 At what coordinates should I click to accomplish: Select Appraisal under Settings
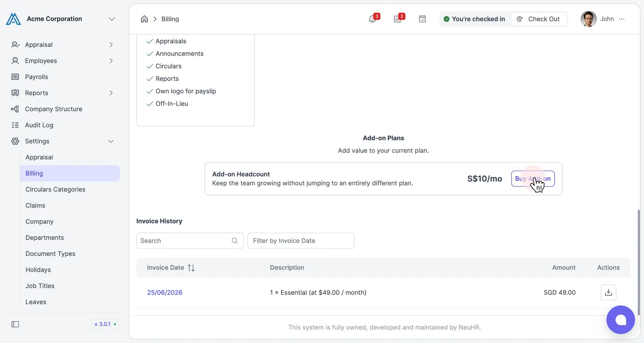point(70,157)
